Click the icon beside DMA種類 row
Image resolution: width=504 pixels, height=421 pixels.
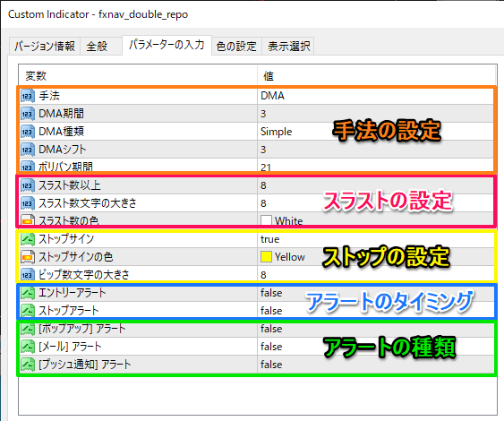(28, 132)
